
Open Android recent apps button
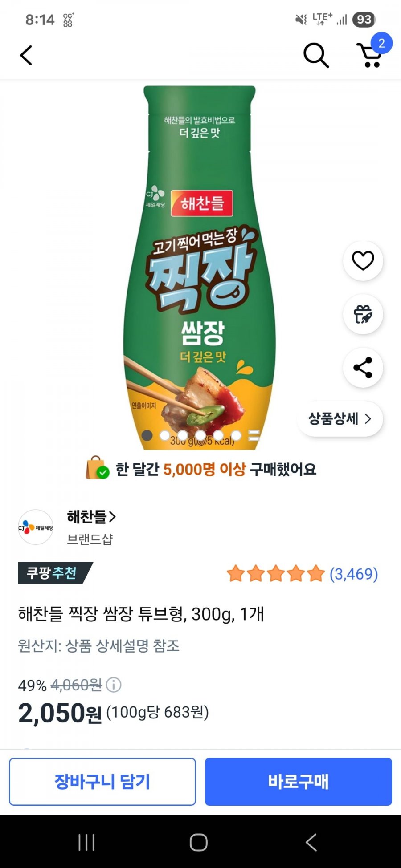coord(86,842)
